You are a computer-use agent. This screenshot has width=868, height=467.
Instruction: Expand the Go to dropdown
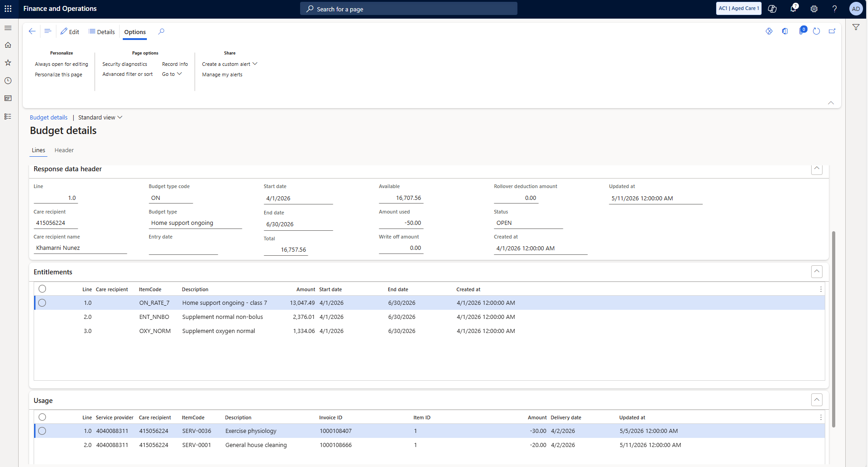pyautogui.click(x=172, y=74)
